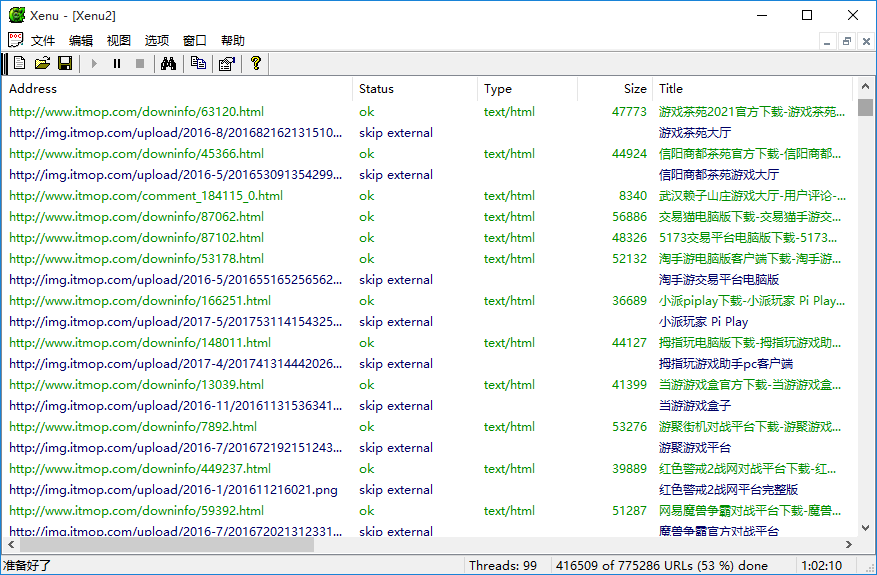877x575 pixels.
Task: Click the title 拇指玩游戏助手pc客户端
Action: 725,364
